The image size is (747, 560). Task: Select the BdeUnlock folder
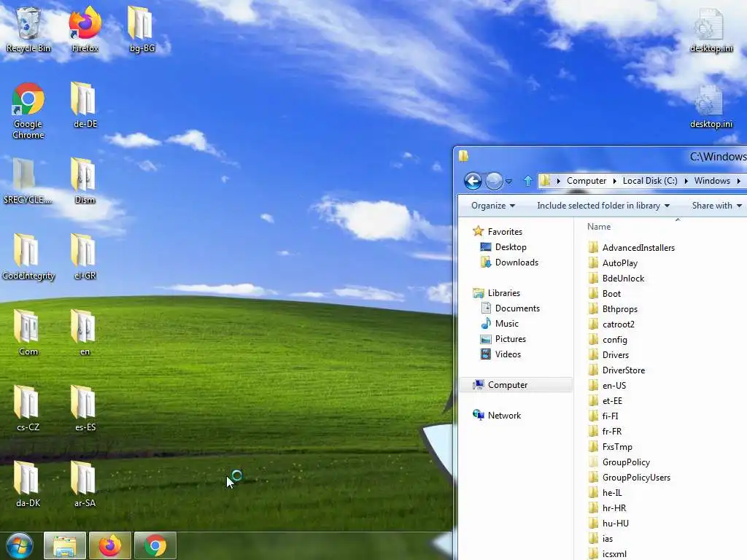coord(616,278)
